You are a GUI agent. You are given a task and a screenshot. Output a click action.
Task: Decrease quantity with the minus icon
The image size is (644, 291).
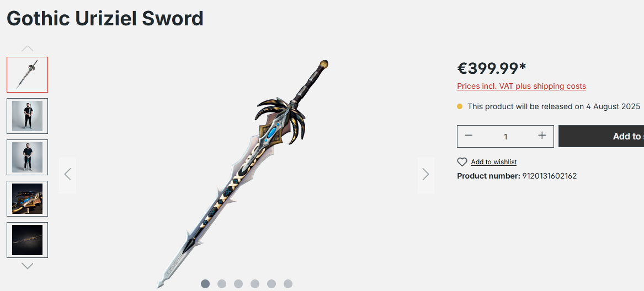pyautogui.click(x=469, y=136)
